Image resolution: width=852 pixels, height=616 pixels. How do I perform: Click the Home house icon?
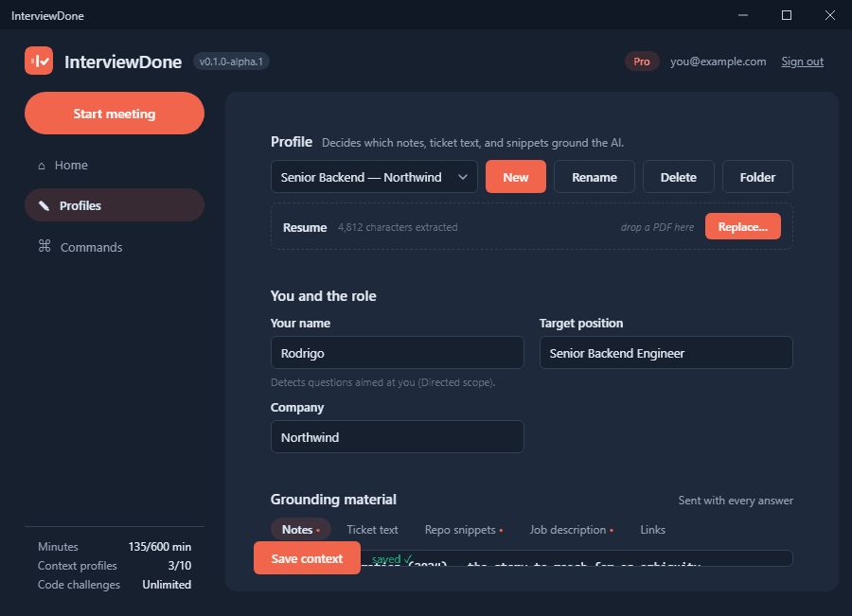[42, 166]
